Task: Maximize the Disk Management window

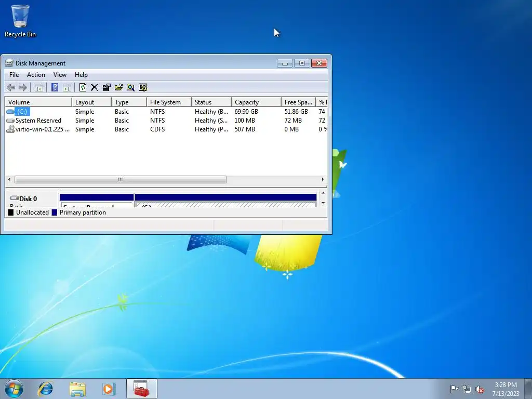Action: point(302,63)
